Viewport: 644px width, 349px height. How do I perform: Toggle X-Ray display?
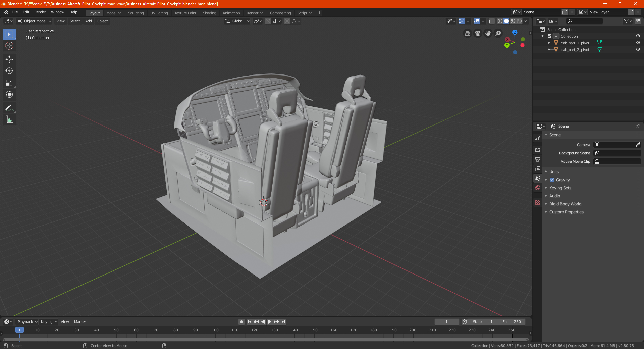[491, 21]
